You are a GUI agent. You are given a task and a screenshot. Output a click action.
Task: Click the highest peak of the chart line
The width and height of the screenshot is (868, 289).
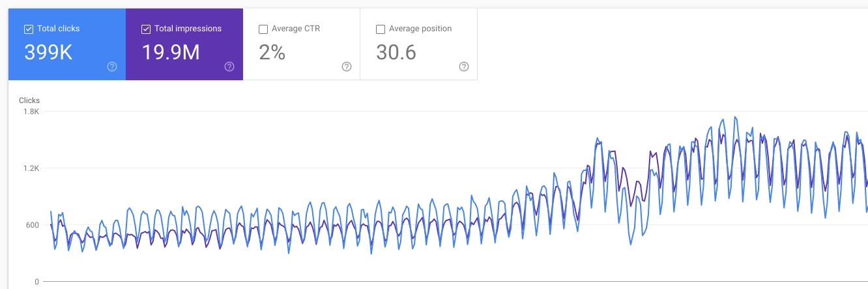point(735,117)
